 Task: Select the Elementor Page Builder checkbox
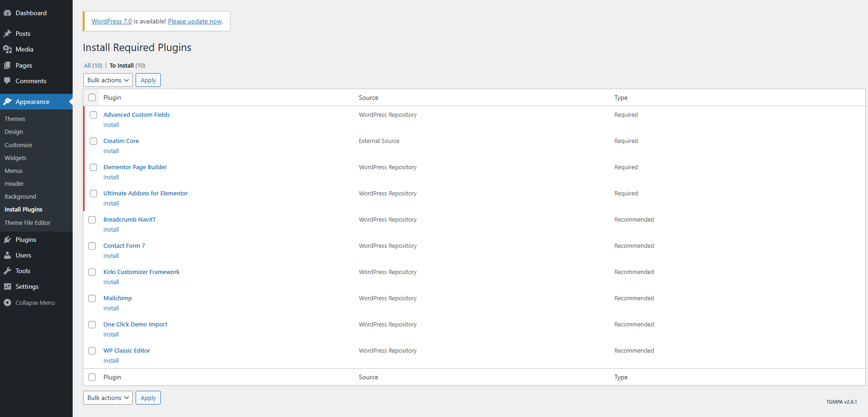click(x=93, y=167)
